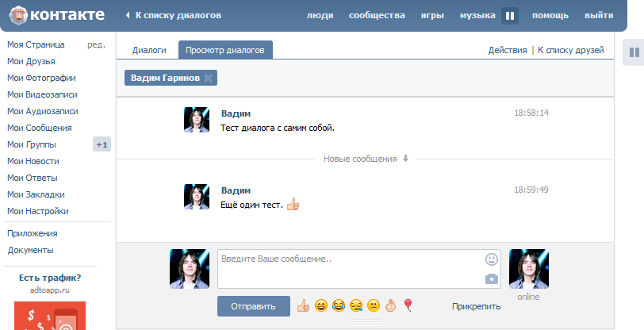Viewport: 644px width, 330px height.
Task: Click recipient avatar above online label
Action: tap(528, 269)
